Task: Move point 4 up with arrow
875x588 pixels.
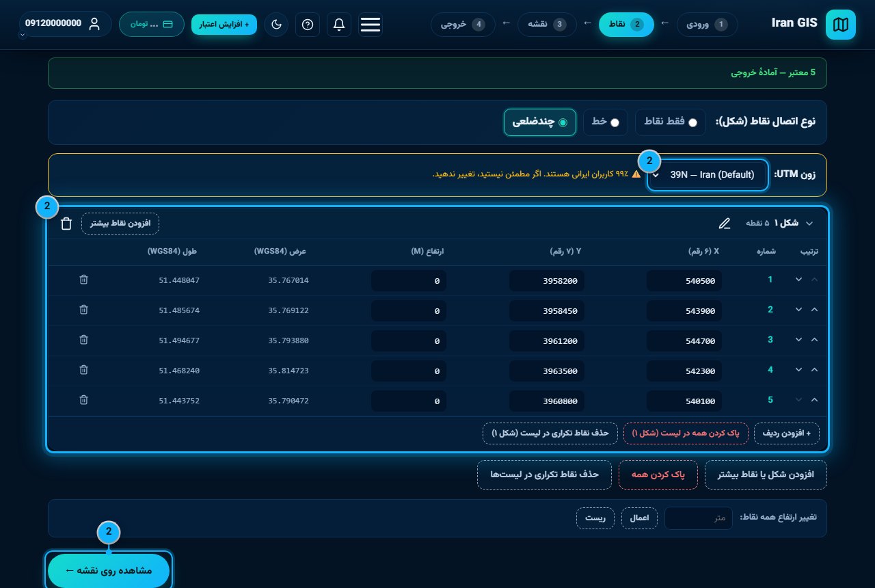Action: click(x=814, y=370)
